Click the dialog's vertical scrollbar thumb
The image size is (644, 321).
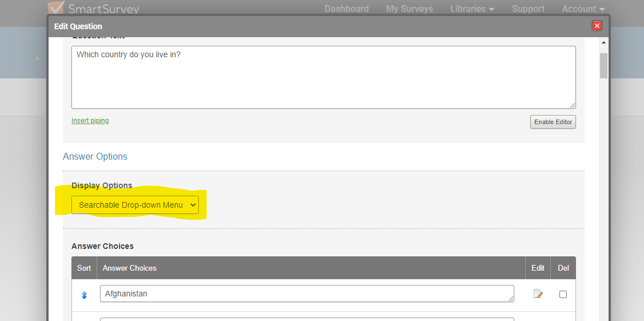(603, 65)
